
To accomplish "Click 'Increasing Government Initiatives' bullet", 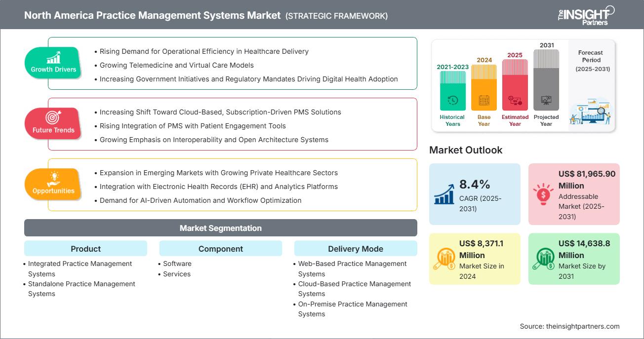I will [x=248, y=79].
